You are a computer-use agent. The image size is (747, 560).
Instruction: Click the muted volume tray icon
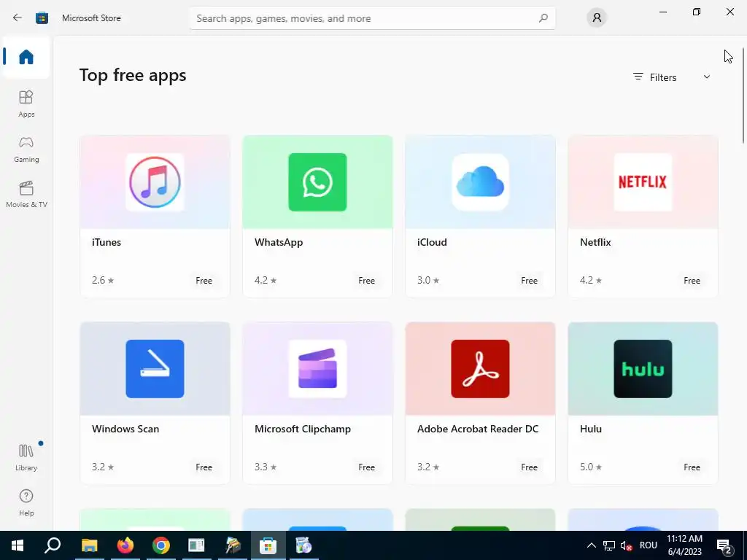coord(626,545)
